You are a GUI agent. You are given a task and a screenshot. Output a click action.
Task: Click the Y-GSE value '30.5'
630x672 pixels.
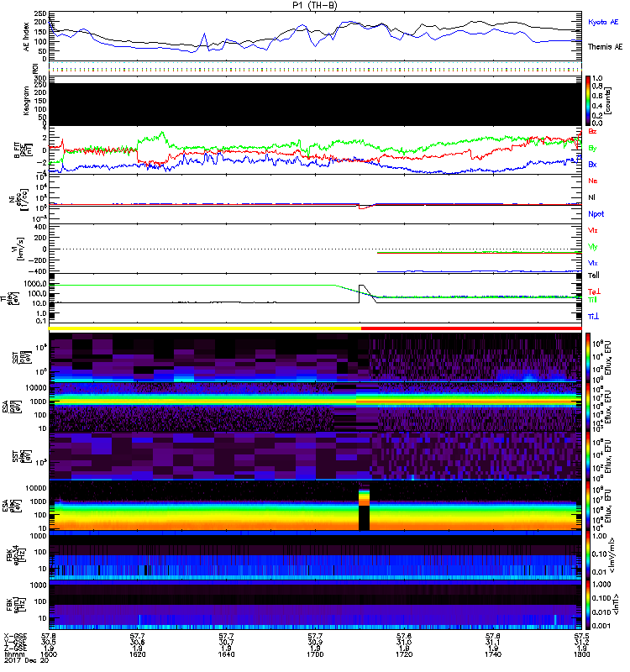[49, 643]
